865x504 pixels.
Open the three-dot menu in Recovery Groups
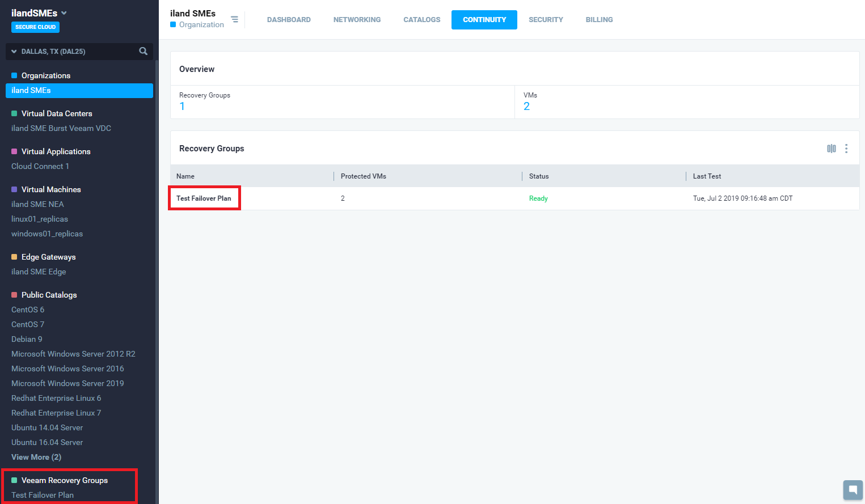pyautogui.click(x=846, y=149)
